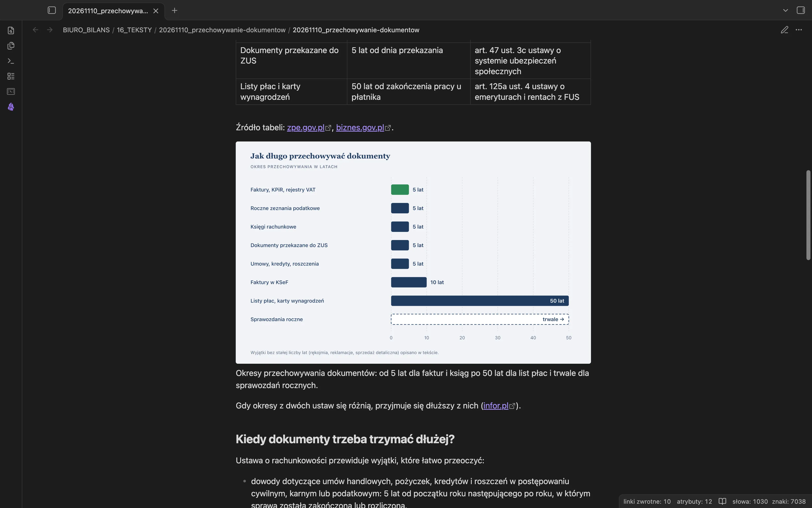This screenshot has width=812, height=508.
Task: Click the 10 lat bar for Faktury w KSeF
Action: [x=409, y=282]
